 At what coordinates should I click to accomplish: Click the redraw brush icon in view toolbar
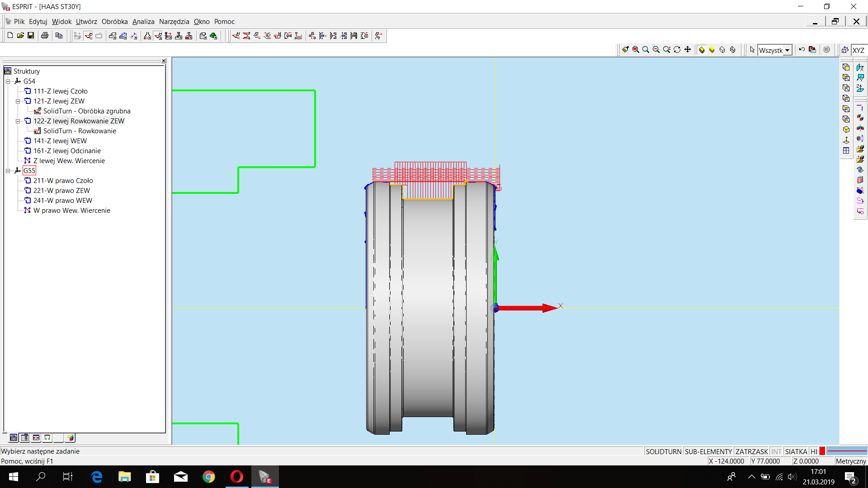pos(625,50)
